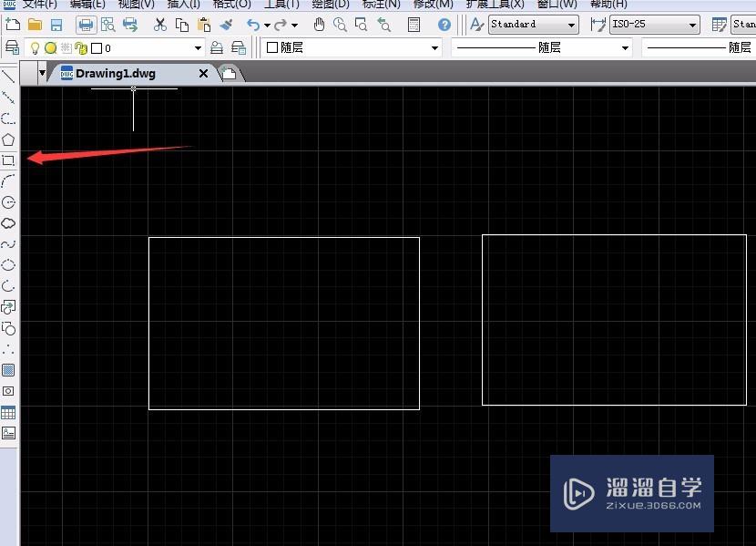The height and width of the screenshot is (546, 756).
Task: Toggle Match Properties paintbrush tool
Action: pos(227,26)
